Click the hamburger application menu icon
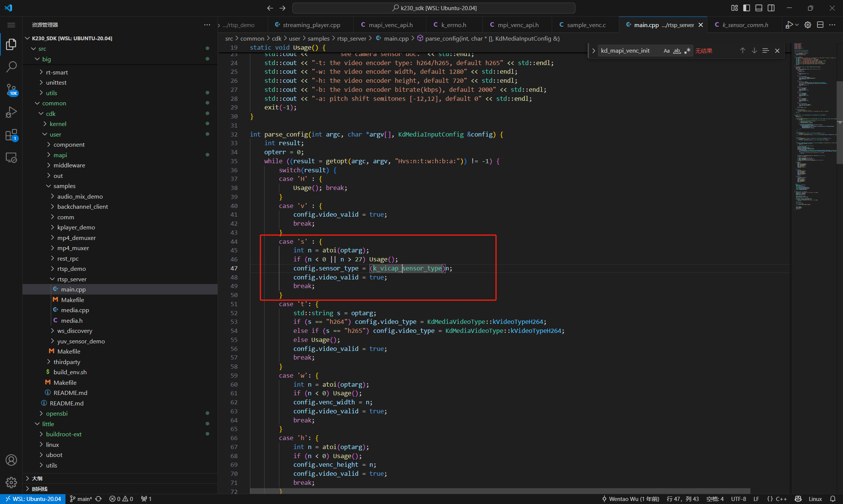Screen dimensions: 843x504 (x=11, y=25)
